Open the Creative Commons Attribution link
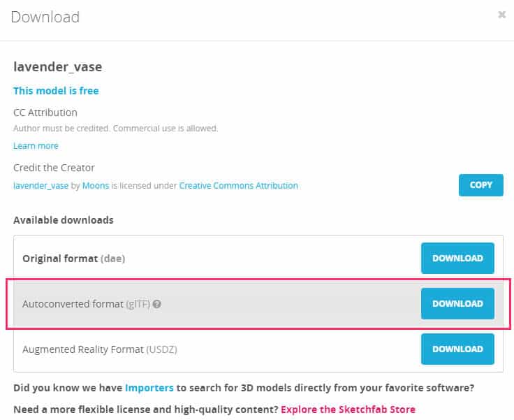 click(x=238, y=185)
